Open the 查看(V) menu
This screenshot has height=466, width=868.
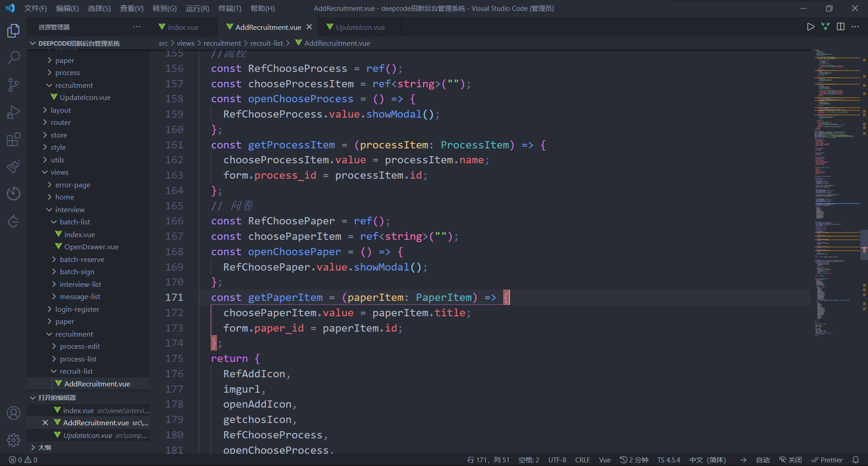click(x=132, y=8)
